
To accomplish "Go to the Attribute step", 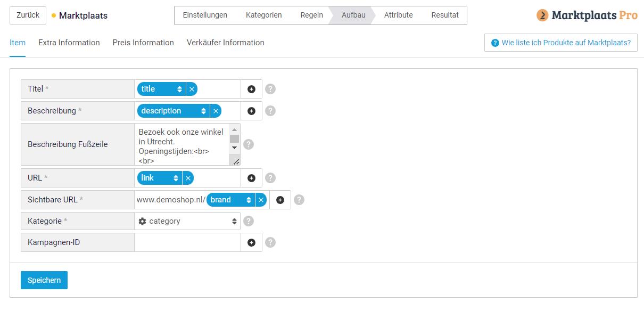I will pyautogui.click(x=398, y=15).
